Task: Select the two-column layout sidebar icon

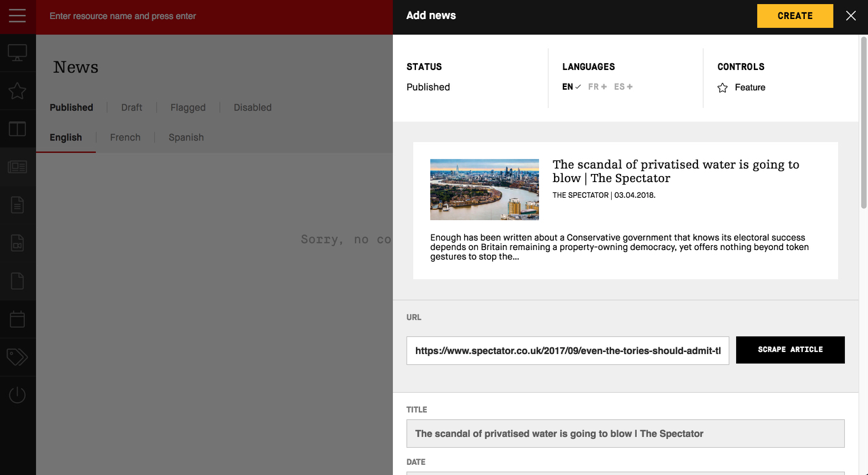Action: point(18,129)
